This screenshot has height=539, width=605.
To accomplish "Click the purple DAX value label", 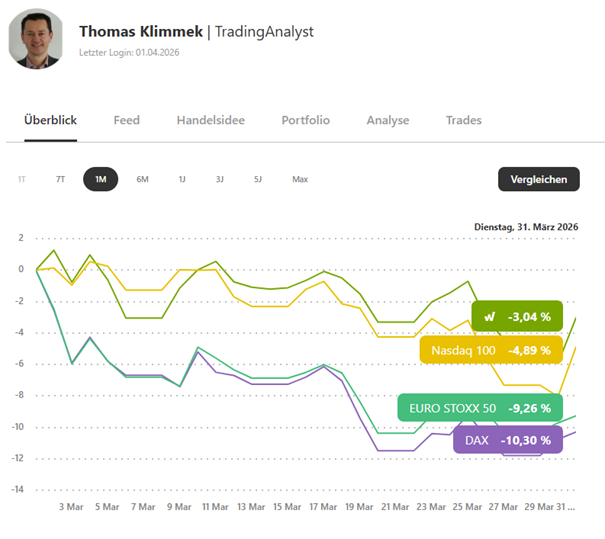I will (477, 439).
